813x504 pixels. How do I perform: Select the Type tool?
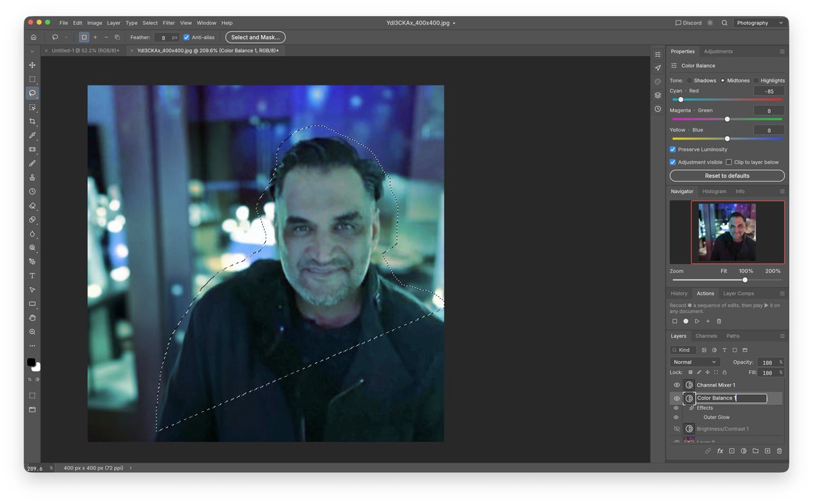pos(32,276)
